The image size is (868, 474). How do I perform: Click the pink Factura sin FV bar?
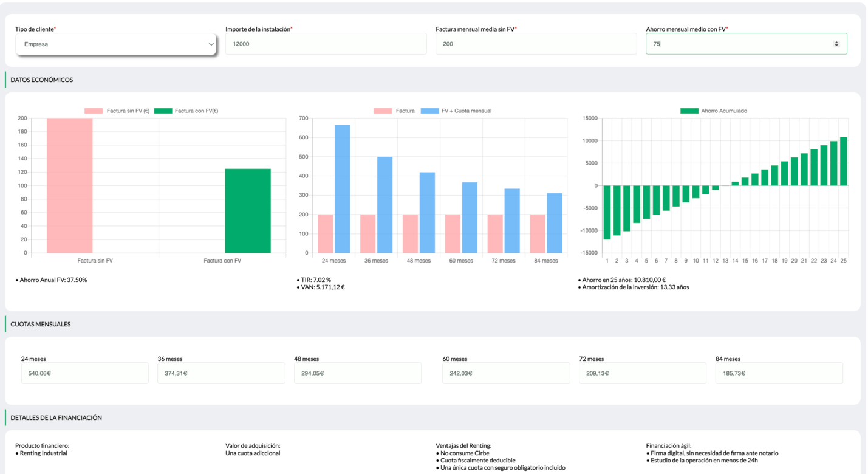coord(70,185)
